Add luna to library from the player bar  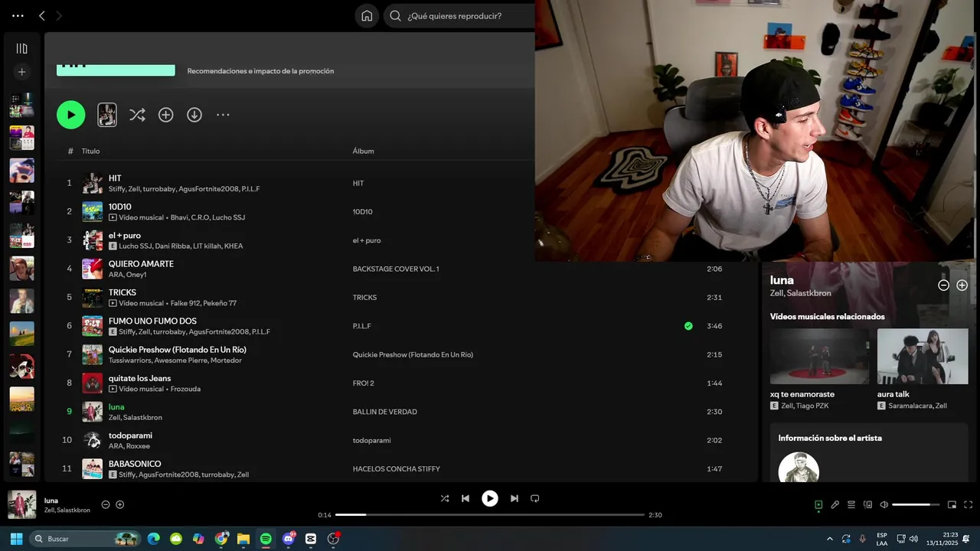120,504
